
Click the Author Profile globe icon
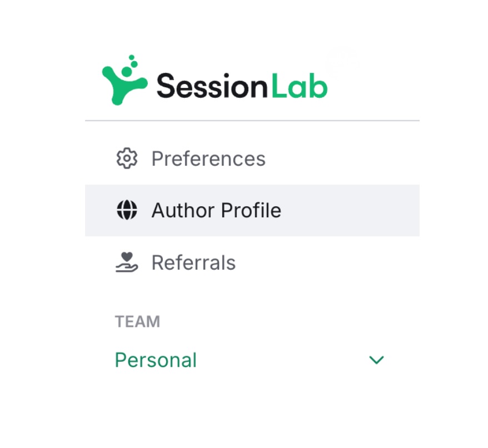[127, 211]
